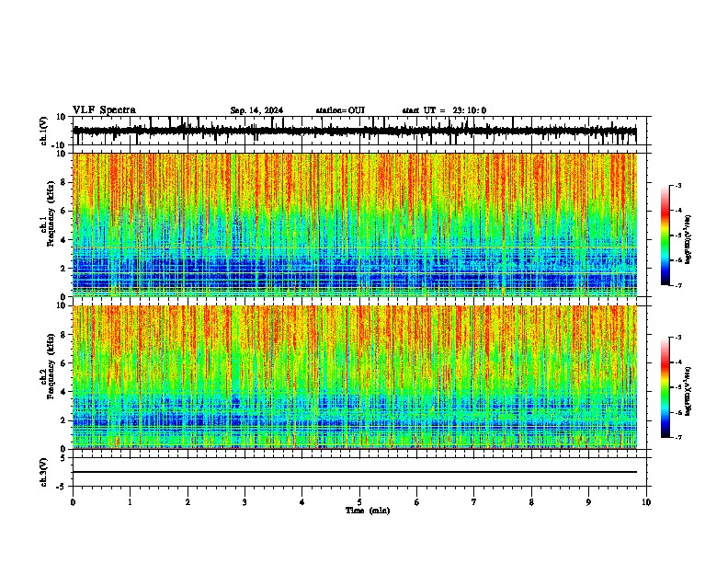Click the "2" kHz tick of ch.2 spectrogram
This screenshot has width=728, height=563.
(63, 420)
